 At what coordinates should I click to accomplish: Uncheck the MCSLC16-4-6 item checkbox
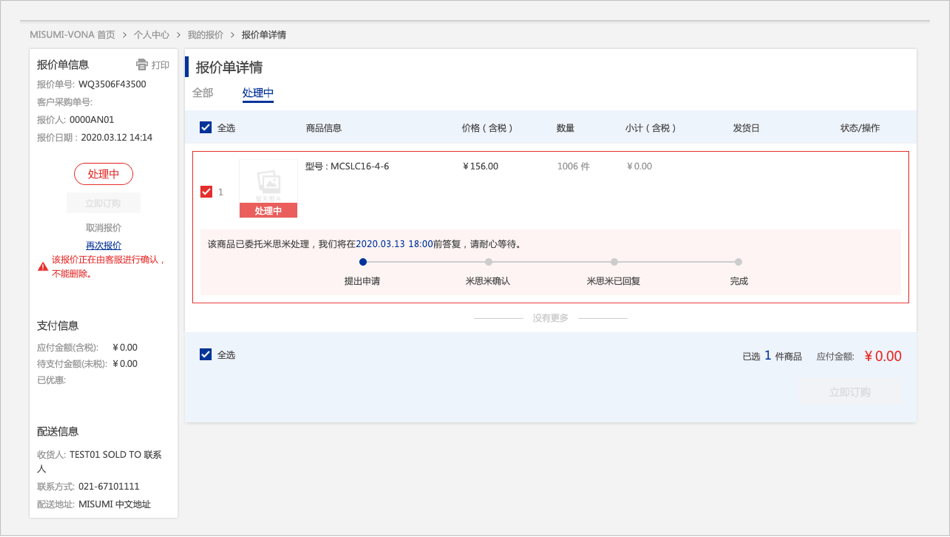[206, 192]
